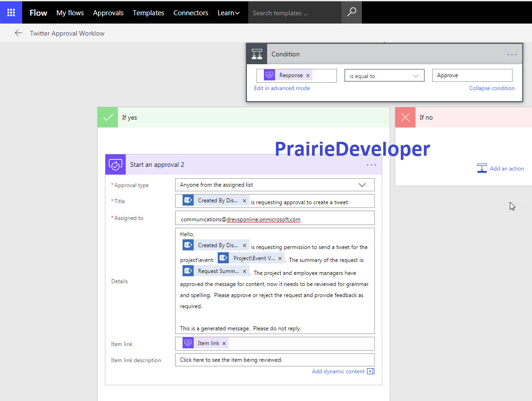This screenshot has height=401, width=532.
Task: Click SharePoint icon of Request Summ token
Action: point(188,271)
